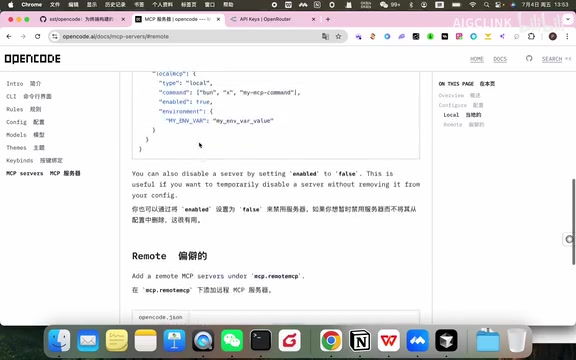This screenshot has width=576, height=360.
Task: Open Mail from the Dock
Action: (x=88, y=340)
